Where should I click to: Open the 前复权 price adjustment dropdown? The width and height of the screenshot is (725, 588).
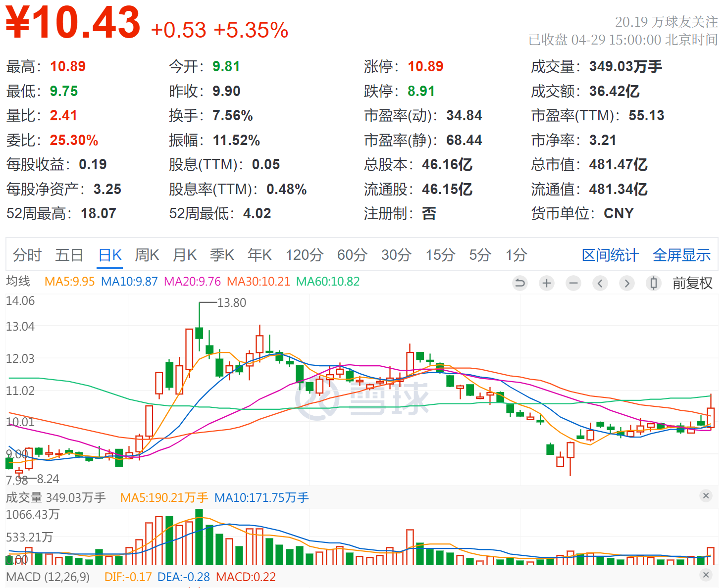coord(692,283)
